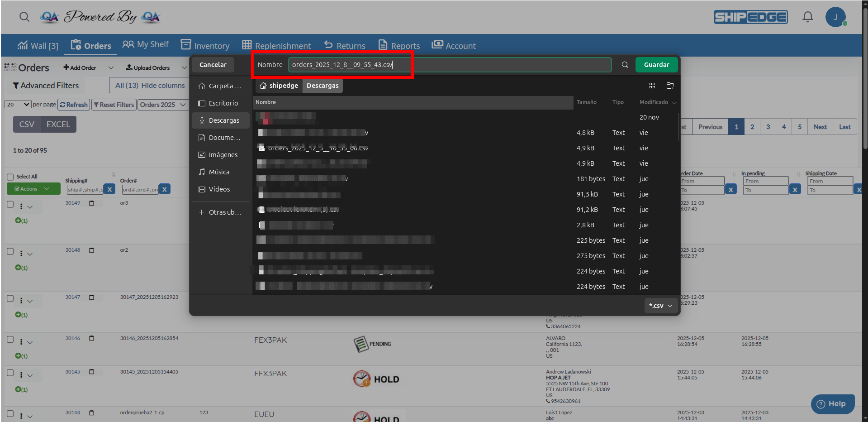The height and width of the screenshot is (422, 868).
Task: Enable the Select All checkbox
Action: (x=10, y=177)
